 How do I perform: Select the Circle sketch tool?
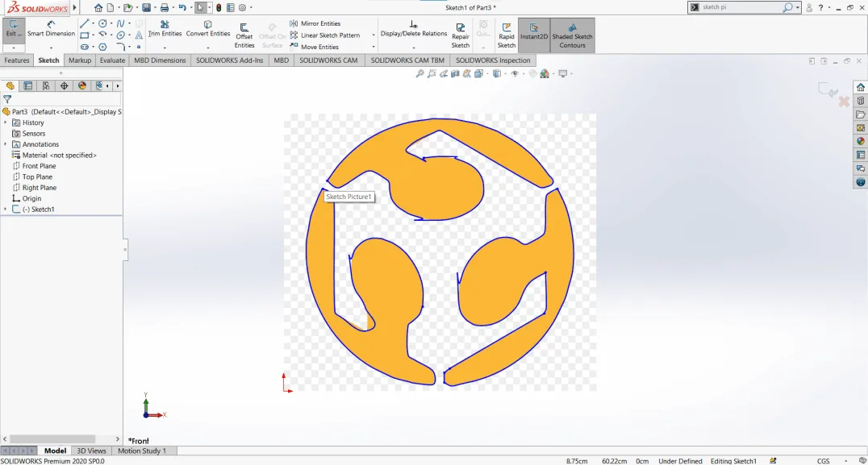pyautogui.click(x=102, y=24)
